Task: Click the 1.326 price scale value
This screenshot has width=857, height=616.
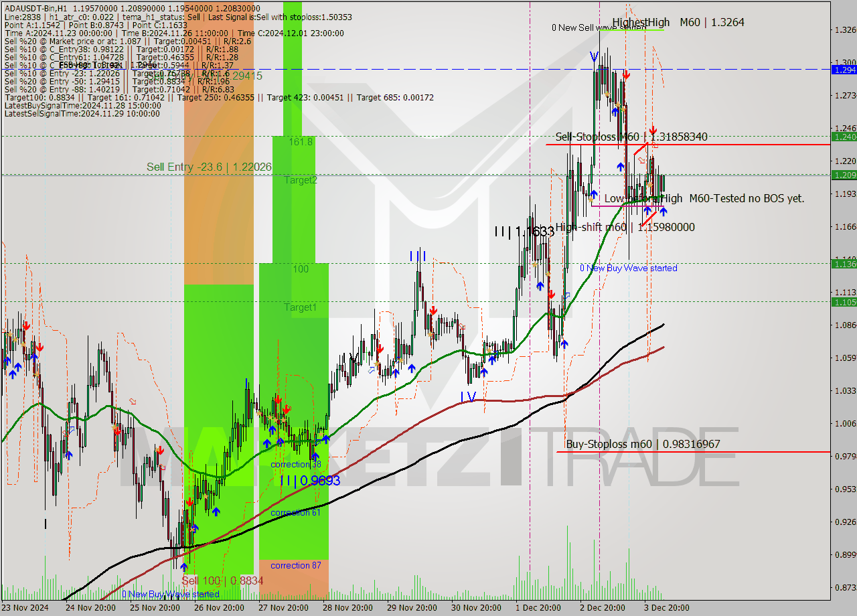Action: coord(845,29)
